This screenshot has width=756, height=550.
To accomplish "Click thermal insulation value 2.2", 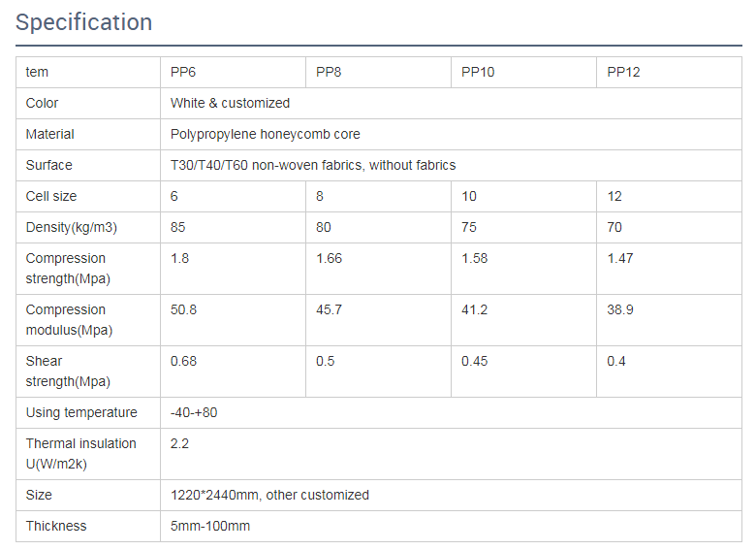I will click(179, 443).
